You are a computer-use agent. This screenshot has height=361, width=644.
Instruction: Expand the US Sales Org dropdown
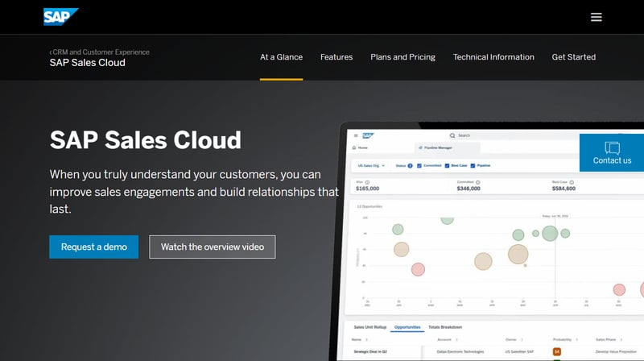point(371,166)
